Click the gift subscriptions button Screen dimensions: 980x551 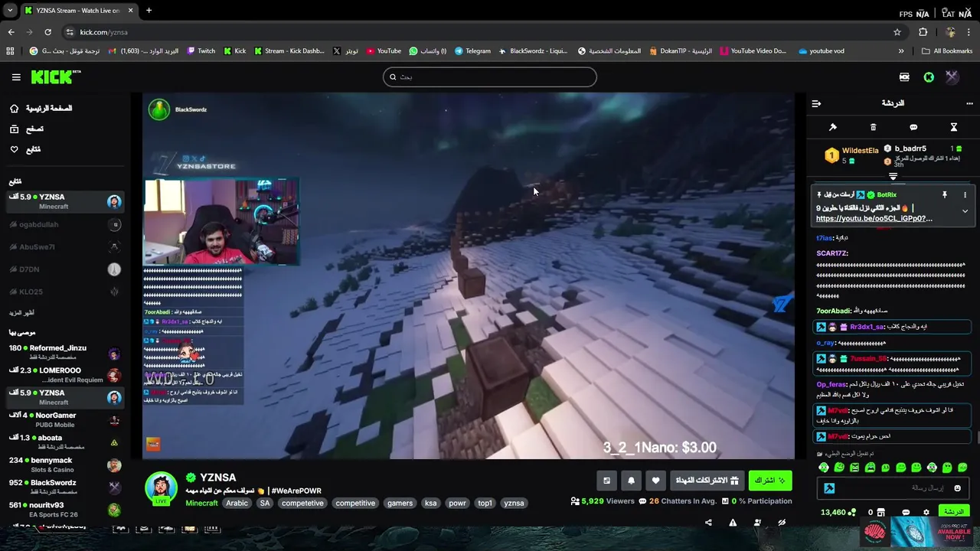[x=707, y=481]
